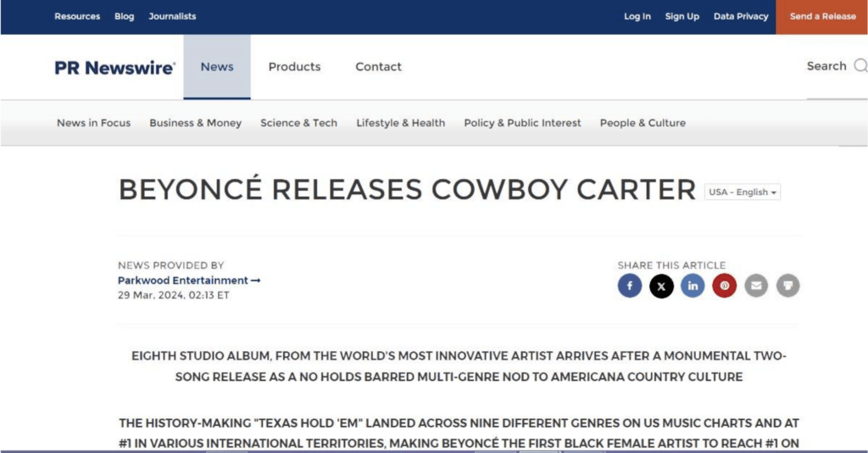The height and width of the screenshot is (453, 868).
Task: Open the Resources link
Action: [x=77, y=17]
